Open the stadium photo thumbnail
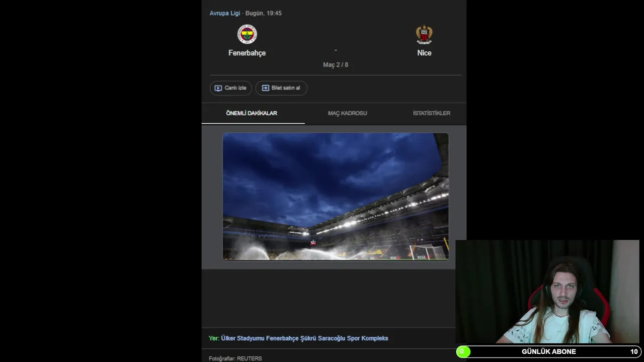The width and height of the screenshot is (644, 362). 336,197
